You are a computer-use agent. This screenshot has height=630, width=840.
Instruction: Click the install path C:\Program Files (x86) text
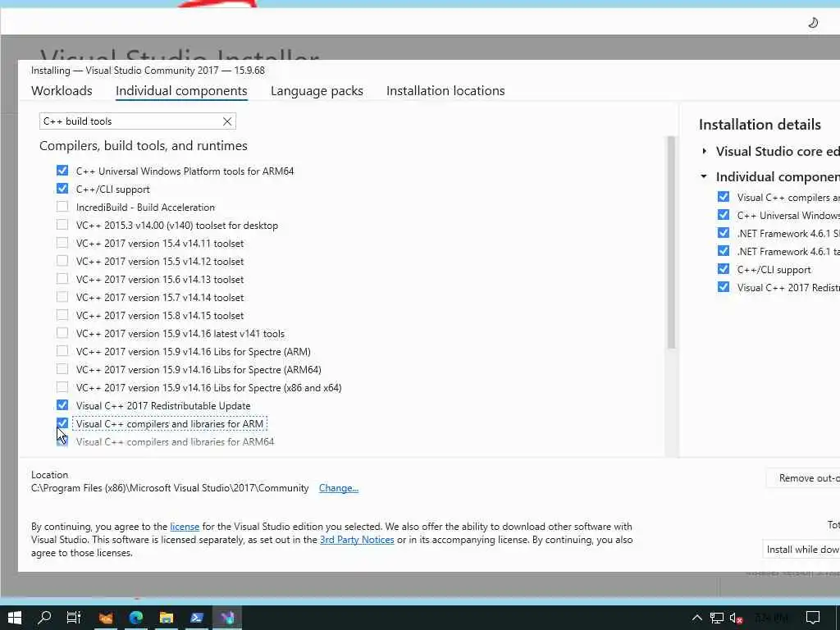click(x=170, y=488)
